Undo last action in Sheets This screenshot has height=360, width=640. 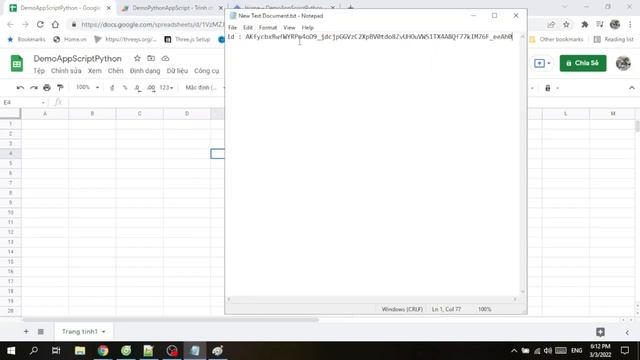(x=20, y=88)
